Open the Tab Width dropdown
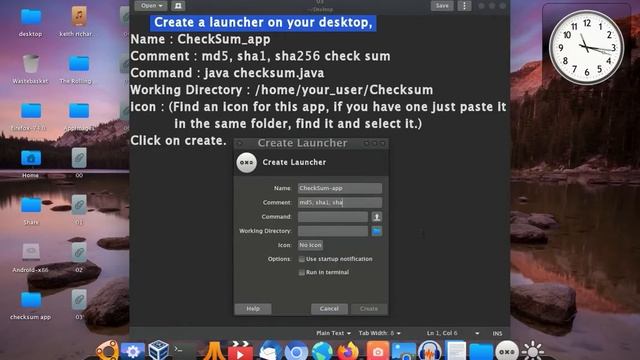 coord(379,333)
